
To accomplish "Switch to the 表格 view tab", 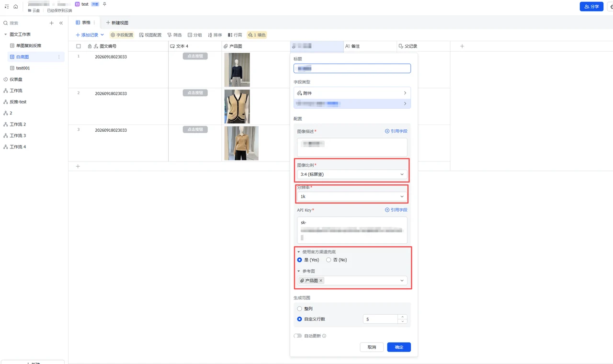I will [83, 23].
